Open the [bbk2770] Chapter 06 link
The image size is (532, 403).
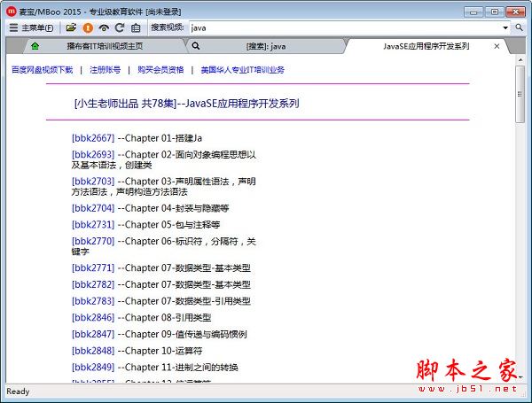point(93,241)
